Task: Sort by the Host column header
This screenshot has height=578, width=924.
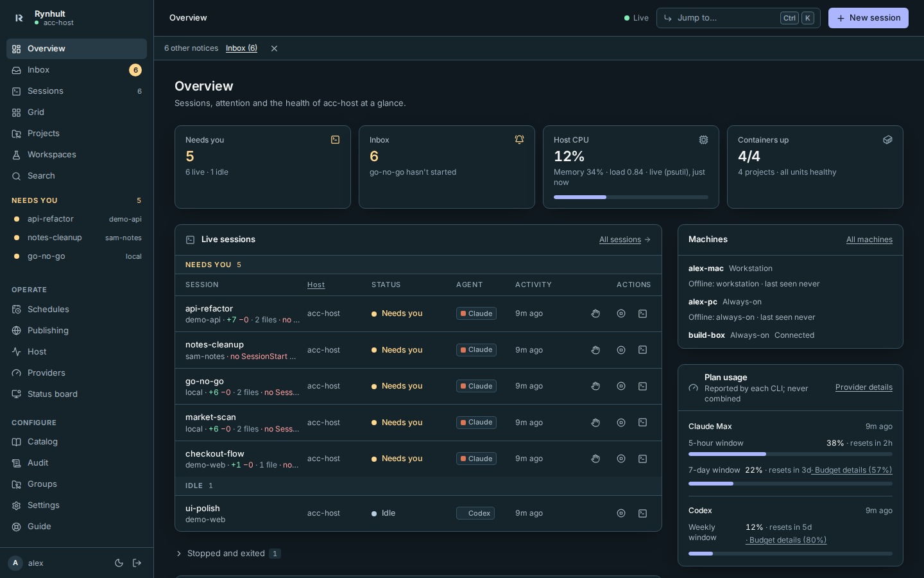Action: [x=316, y=285]
